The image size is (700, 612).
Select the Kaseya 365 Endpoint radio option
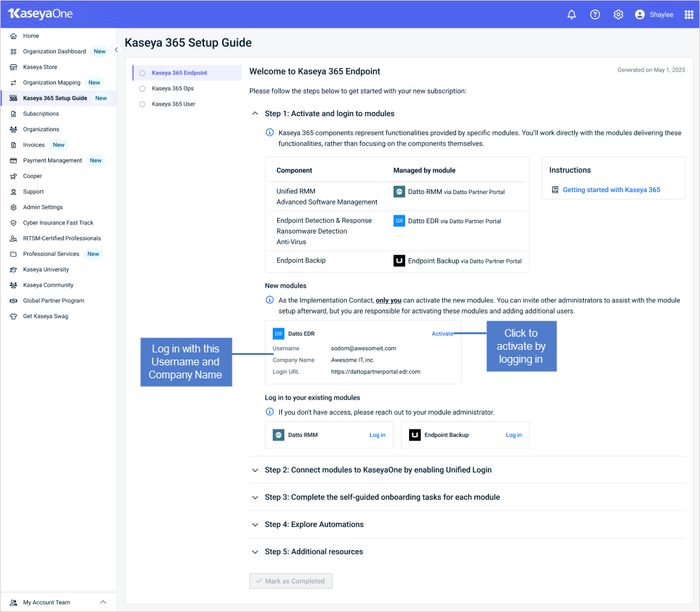coord(142,73)
